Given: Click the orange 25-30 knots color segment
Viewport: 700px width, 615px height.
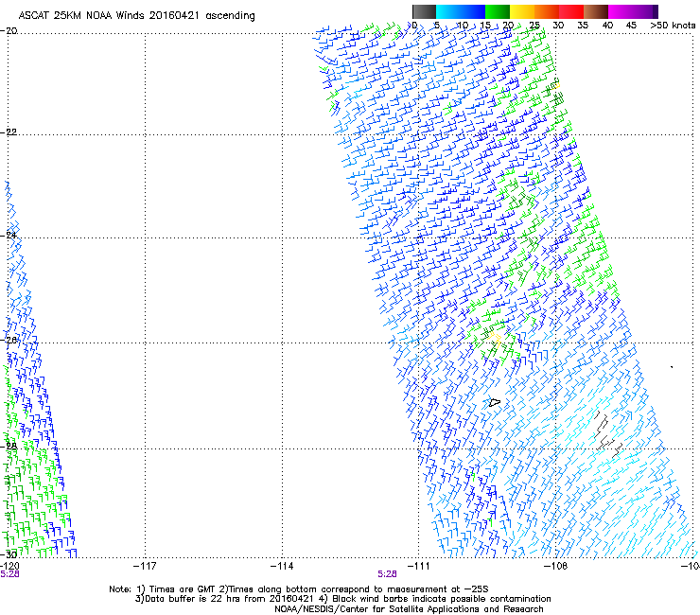Looking at the screenshot, I should (547, 11).
